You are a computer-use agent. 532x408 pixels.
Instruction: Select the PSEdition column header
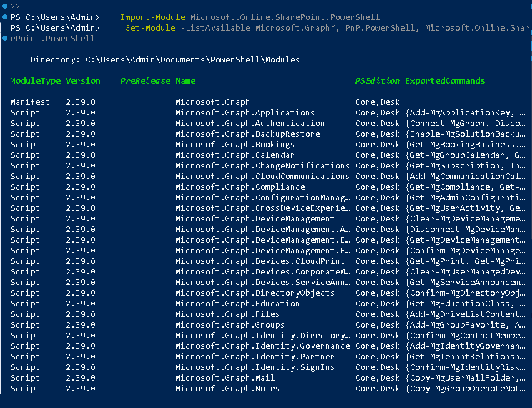click(x=377, y=81)
